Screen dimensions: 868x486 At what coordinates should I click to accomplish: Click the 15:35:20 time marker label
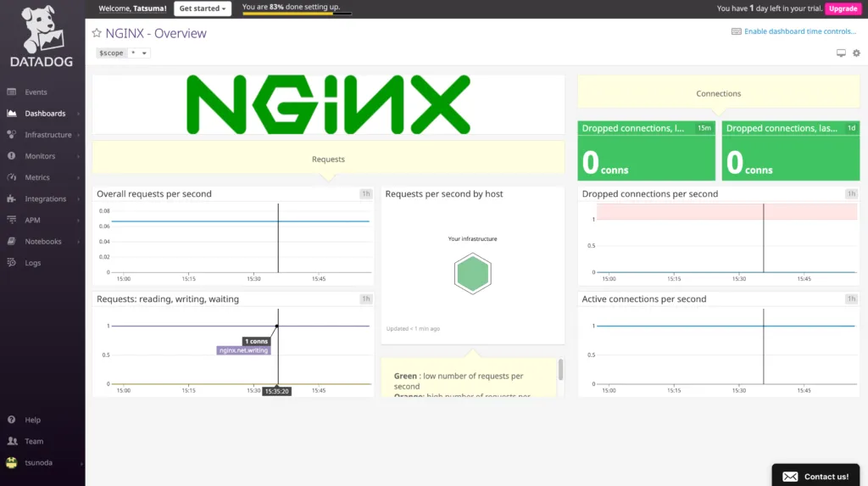click(277, 391)
